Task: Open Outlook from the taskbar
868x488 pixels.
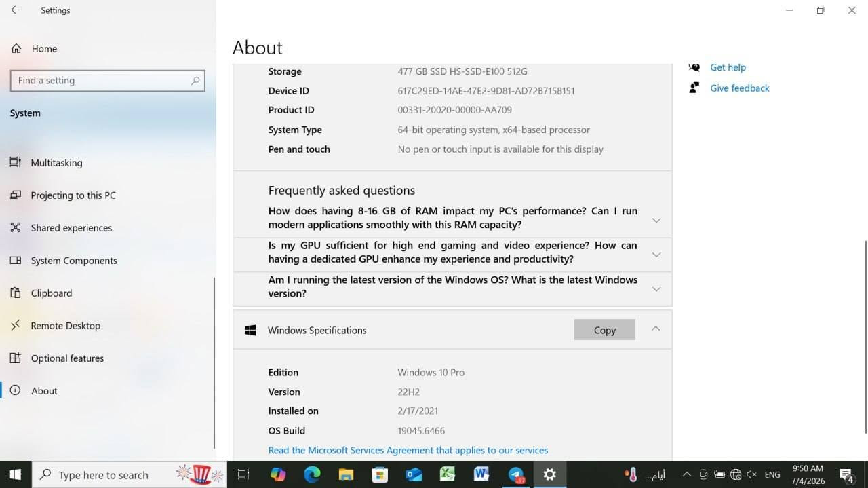Action: pyautogui.click(x=414, y=474)
